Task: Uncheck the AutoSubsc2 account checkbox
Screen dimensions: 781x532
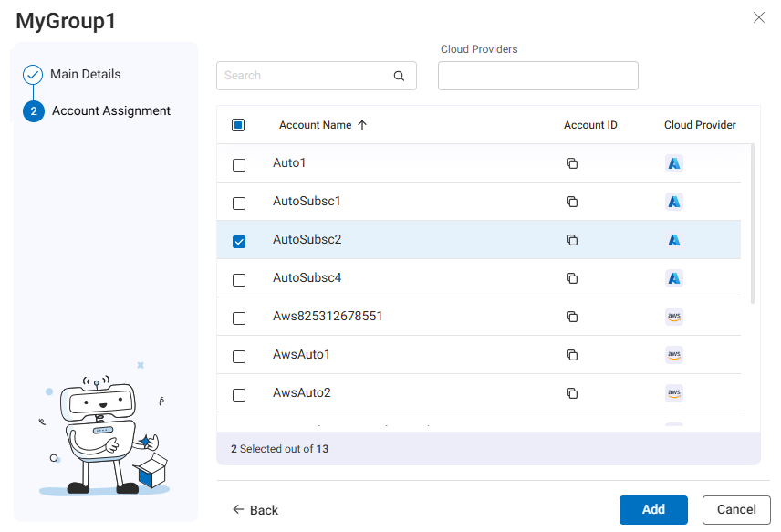Action: (x=239, y=242)
